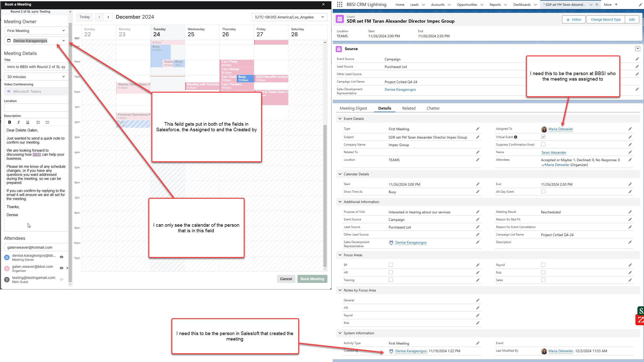Click the Today calendar button

(x=85, y=17)
